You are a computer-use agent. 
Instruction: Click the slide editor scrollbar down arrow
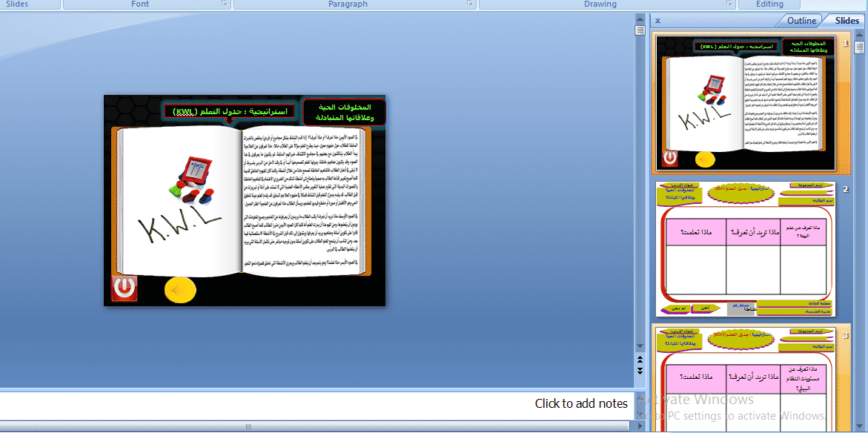640,346
